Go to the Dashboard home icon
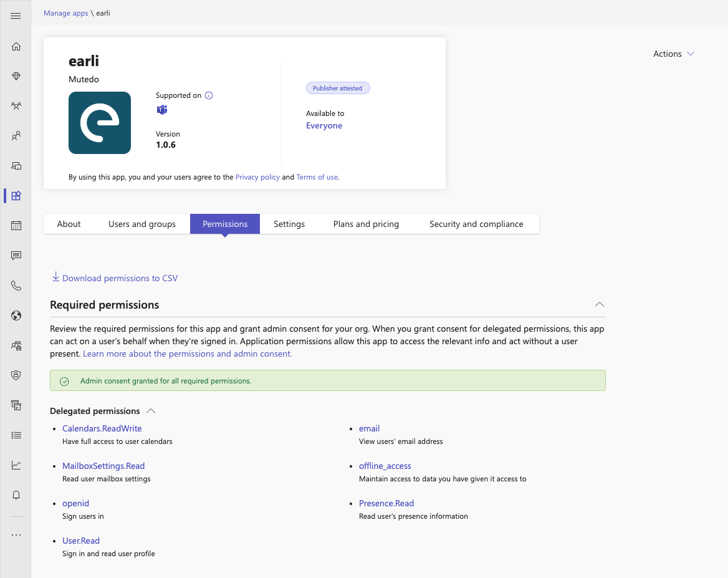This screenshot has width=728, height=578. [16, 47]
